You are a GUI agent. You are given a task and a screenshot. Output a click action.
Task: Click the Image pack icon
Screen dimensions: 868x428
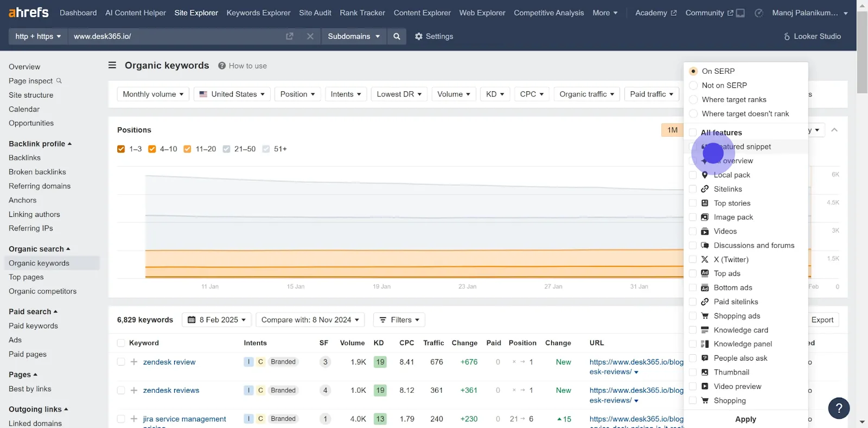click(x=705, y=217)
